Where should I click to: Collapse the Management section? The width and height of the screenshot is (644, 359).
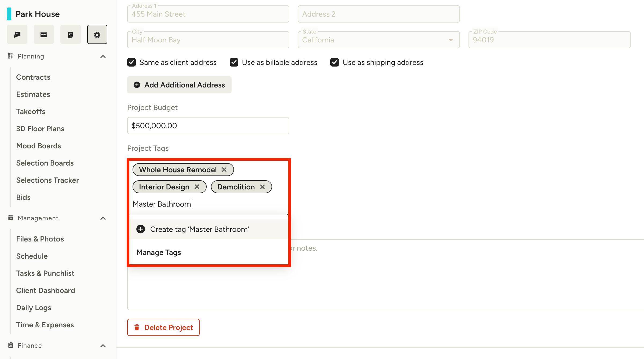pos(103,218)
